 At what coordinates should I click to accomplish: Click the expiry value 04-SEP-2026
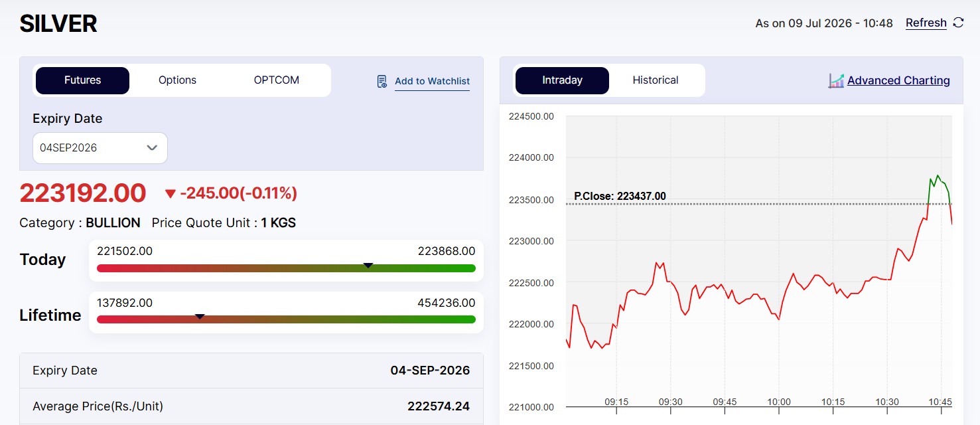[430, 371]
